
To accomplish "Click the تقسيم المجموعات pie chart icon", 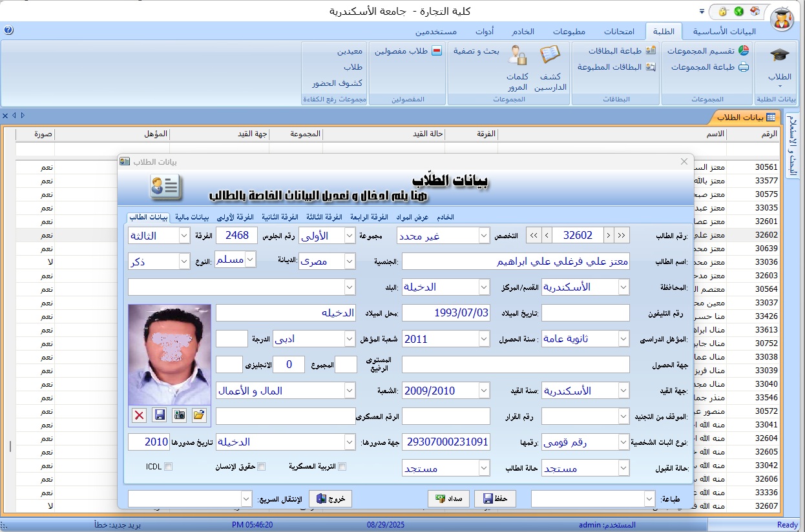I will (x=744, y=50).
